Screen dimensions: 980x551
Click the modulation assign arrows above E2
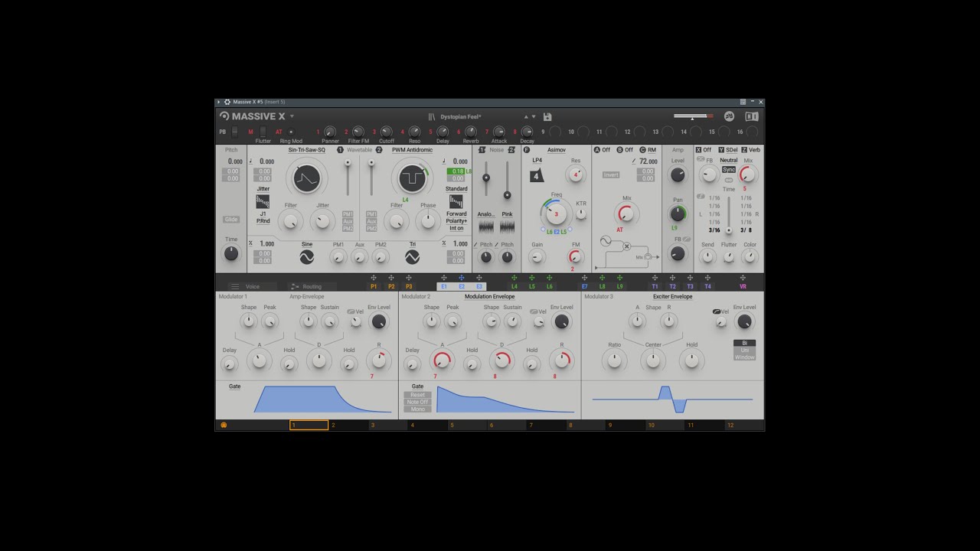pos(462,278)
